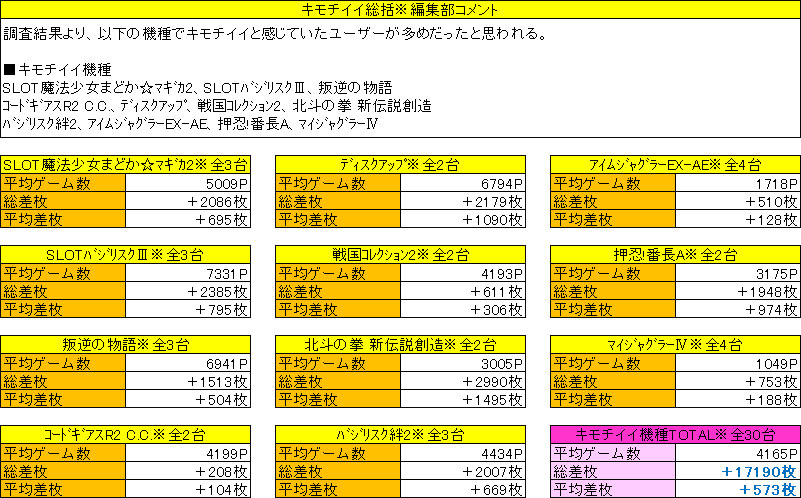This screenshot has width=801, height=498.
Task: Click the SLOTバジリスクⅢ 全3台 header
Action: tap(125, 254)
